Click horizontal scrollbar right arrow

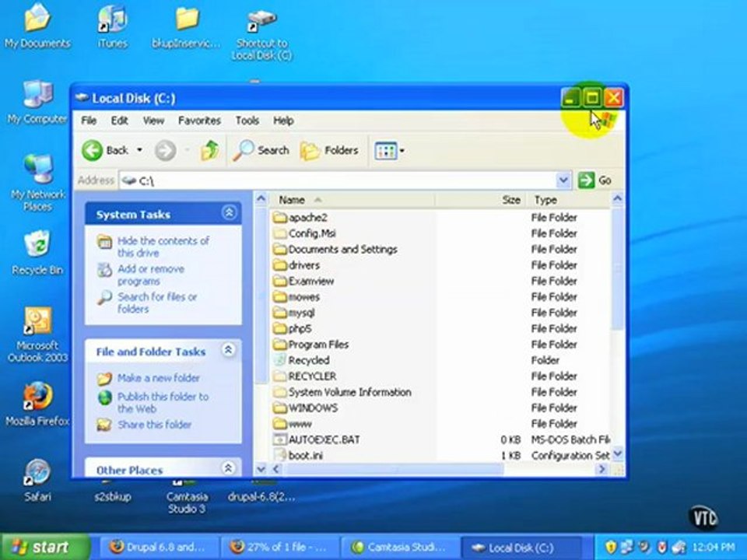pos(601,469)
